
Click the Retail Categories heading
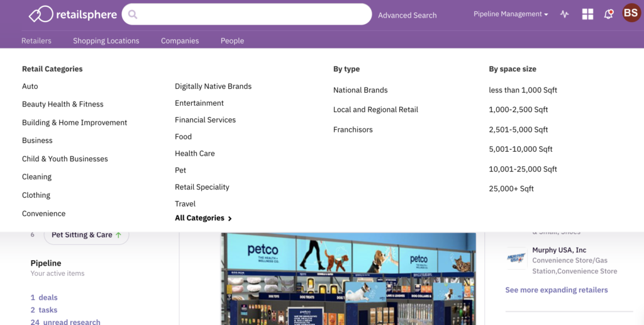click(x=52, y=69)
